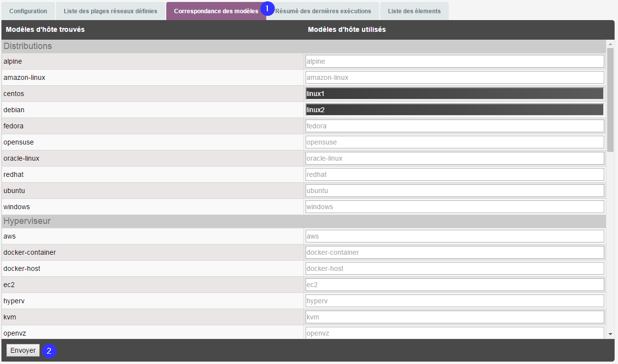
Task: Click the alpine host template field
Action: tap(454, 61)
